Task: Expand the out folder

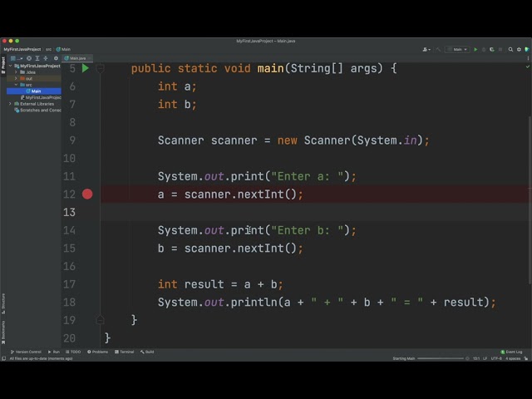Action: pyautogui.click(x=16, y=78)
